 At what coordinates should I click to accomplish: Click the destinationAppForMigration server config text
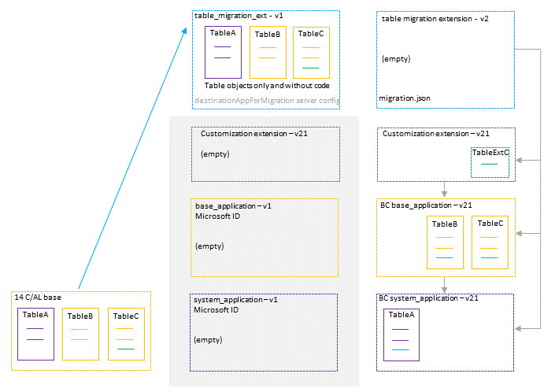click(267, 101)
